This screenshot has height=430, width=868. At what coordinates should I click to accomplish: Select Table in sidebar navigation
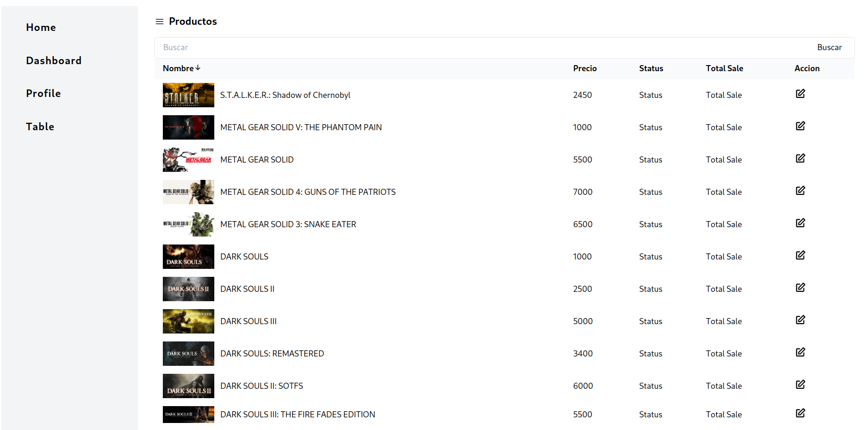[x=40, y=126]
